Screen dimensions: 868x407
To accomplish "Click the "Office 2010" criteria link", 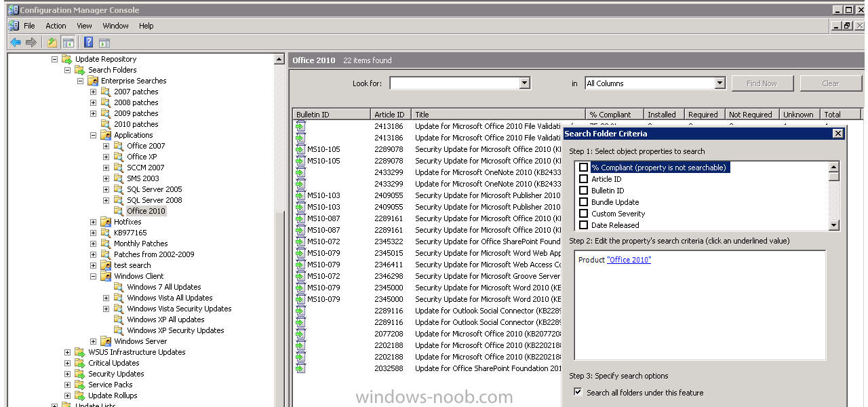I will point(629,260).
